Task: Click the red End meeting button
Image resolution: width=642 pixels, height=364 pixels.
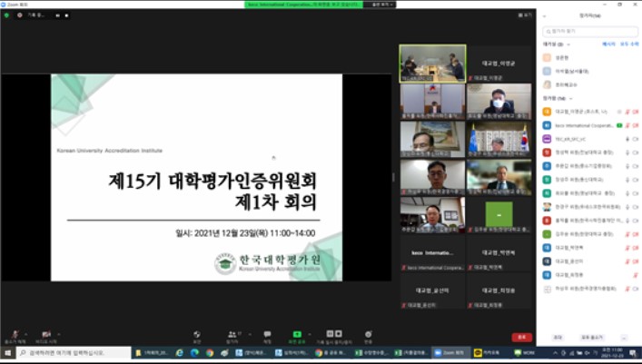Action: [x=520, y=337]
